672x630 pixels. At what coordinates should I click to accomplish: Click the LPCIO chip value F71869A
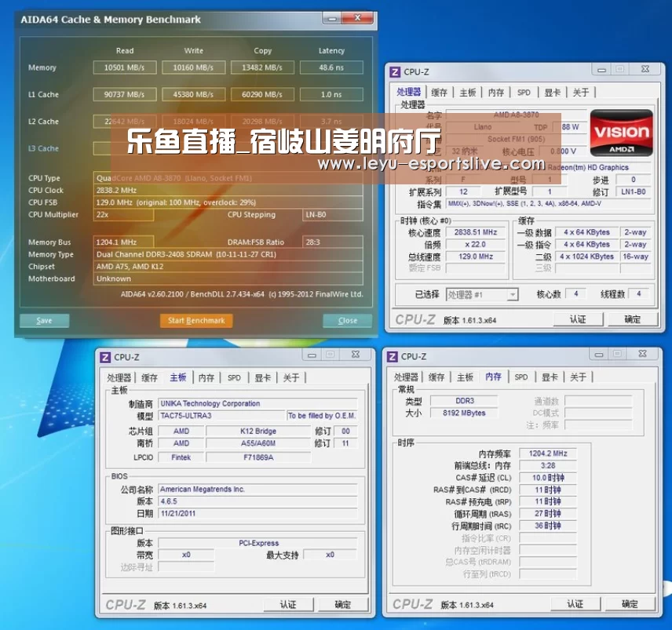[x=258, y=457]
